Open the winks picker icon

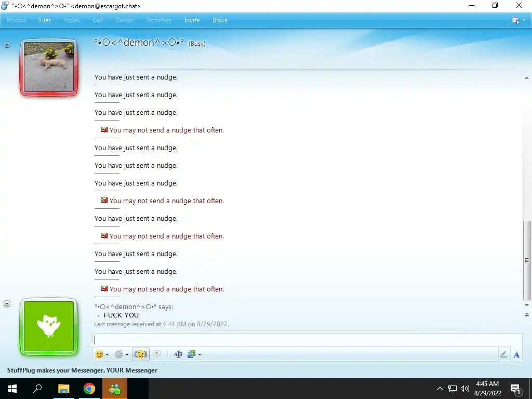[119, 354]
